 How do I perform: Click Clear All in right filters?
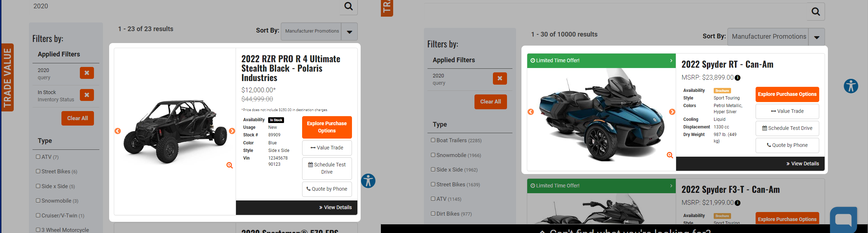coord(490,102)
